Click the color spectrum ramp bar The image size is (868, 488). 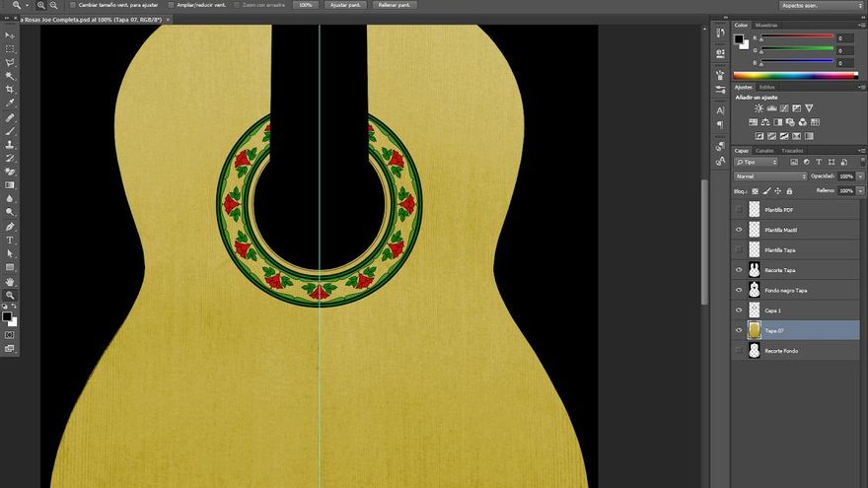[x=794, y=75]
